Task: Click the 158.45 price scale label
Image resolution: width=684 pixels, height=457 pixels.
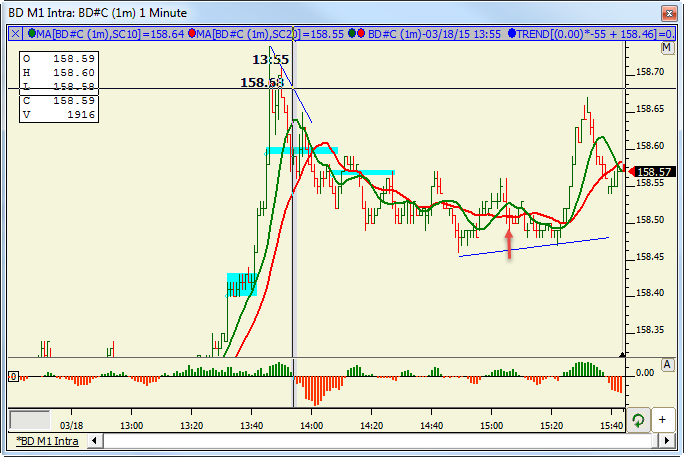Action: pos(650,256)
